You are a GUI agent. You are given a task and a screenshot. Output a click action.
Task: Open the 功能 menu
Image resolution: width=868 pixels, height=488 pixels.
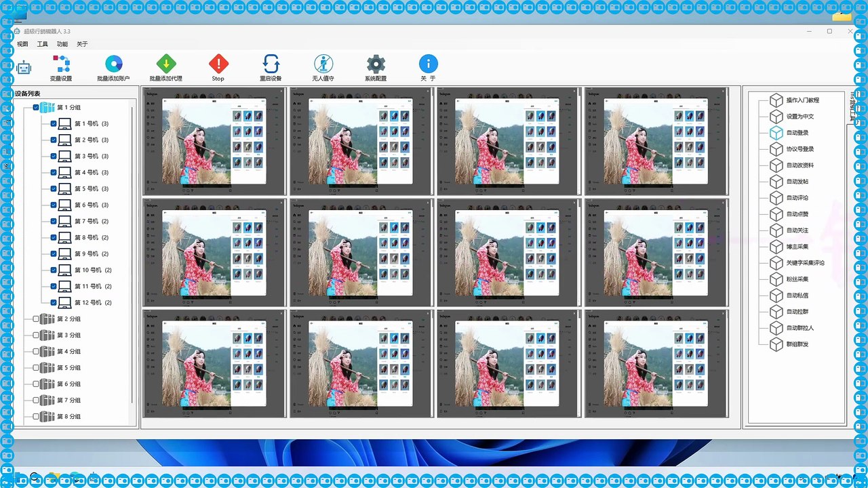click(x=62, y=44)
